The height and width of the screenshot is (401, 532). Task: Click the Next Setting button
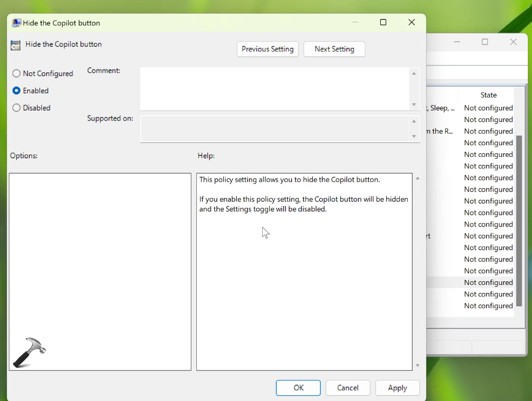point(334,49)
